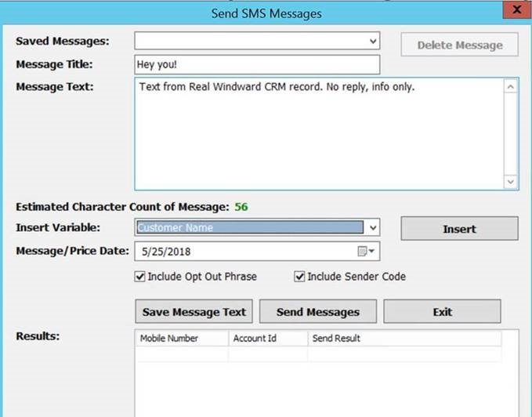Click the character count value 56
Viewport: 532px width, 417px height.
[x=241, y=207]
